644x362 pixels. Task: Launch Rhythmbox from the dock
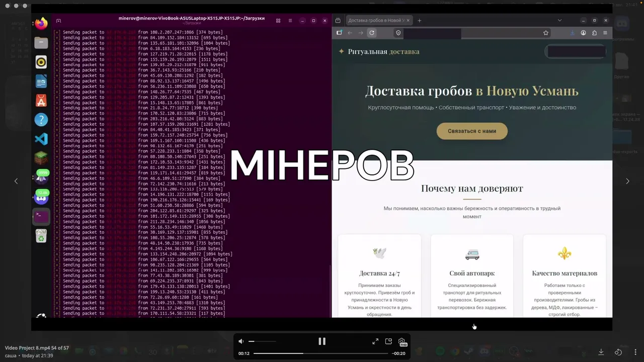click(41, 62)
